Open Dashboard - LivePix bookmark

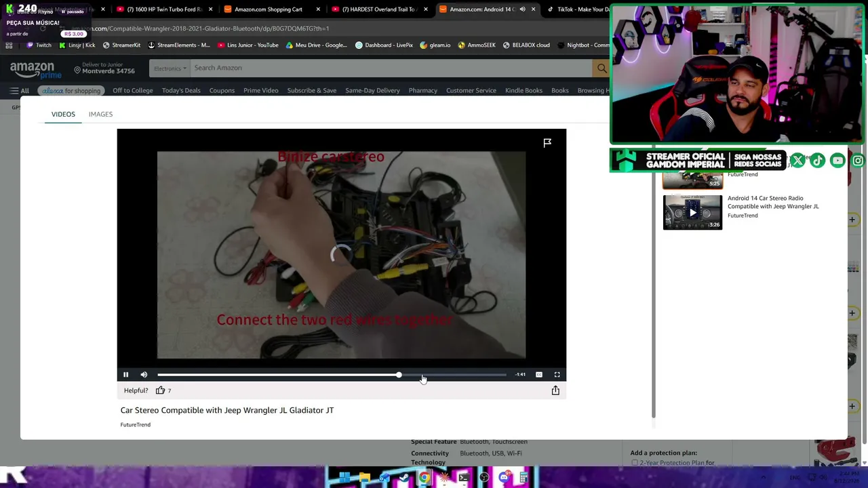(x=384, y=45)
